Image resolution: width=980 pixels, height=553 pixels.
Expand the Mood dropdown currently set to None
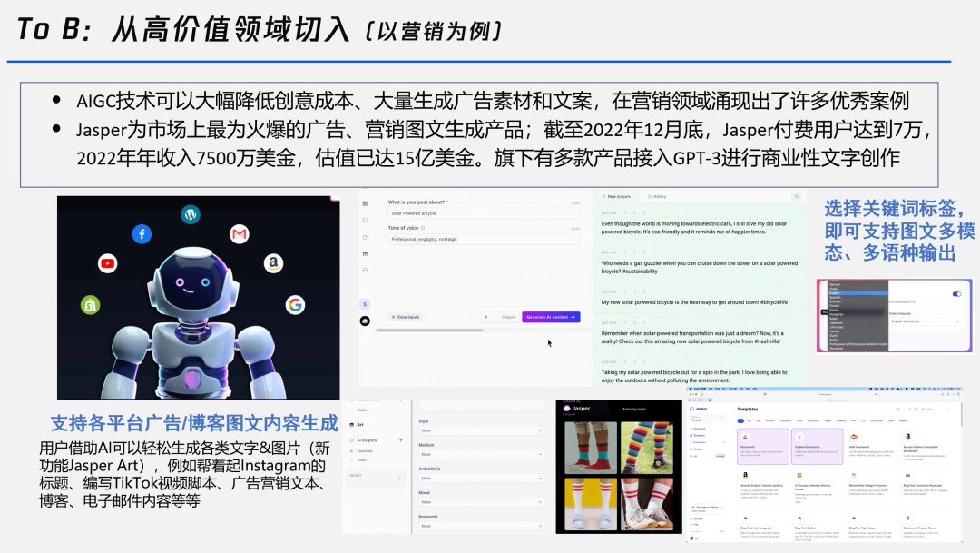(x=481, y=502)
